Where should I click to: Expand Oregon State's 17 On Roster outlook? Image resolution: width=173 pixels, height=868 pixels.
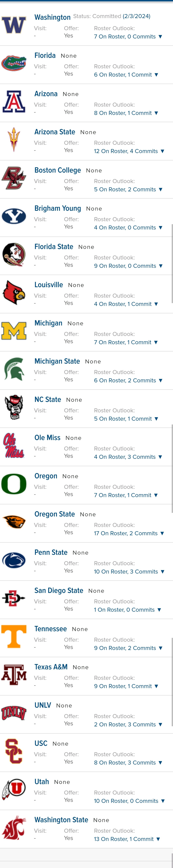[129, 533]
